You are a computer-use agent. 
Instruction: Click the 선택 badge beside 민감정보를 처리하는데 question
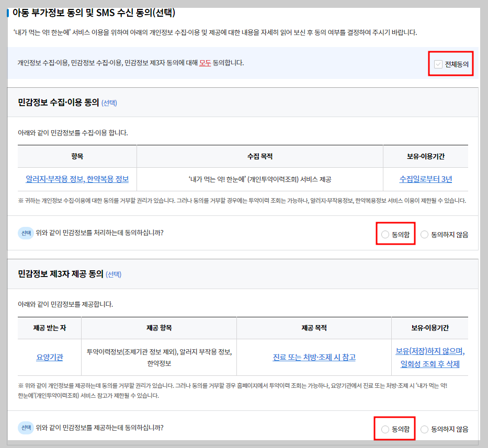tap(26, 233)
